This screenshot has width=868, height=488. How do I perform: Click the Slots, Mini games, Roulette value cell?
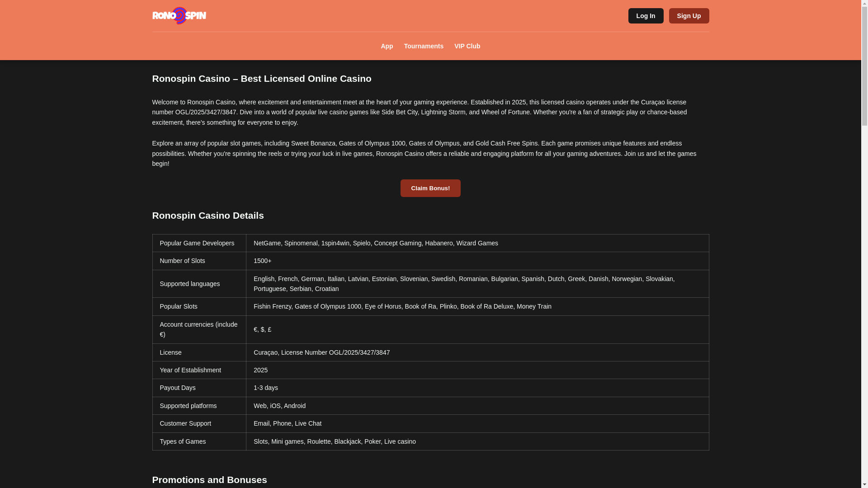click(x=477, y=441)
